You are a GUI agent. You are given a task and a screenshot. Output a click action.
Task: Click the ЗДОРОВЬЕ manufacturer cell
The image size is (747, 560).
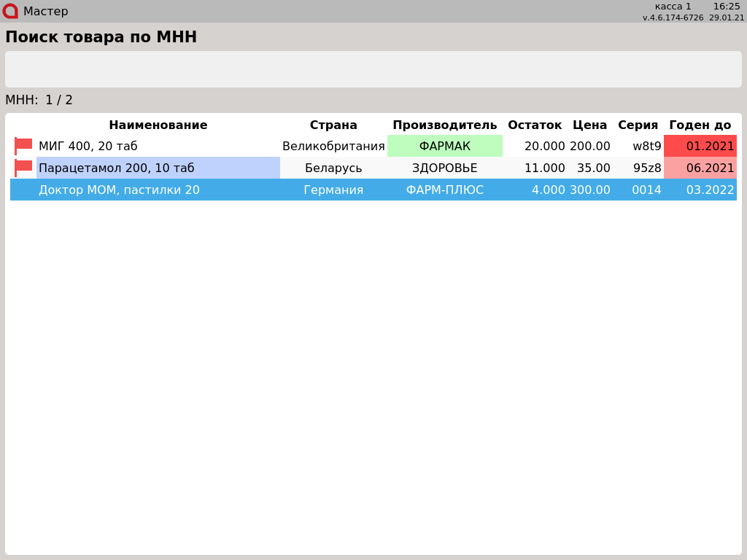[444, 168]
